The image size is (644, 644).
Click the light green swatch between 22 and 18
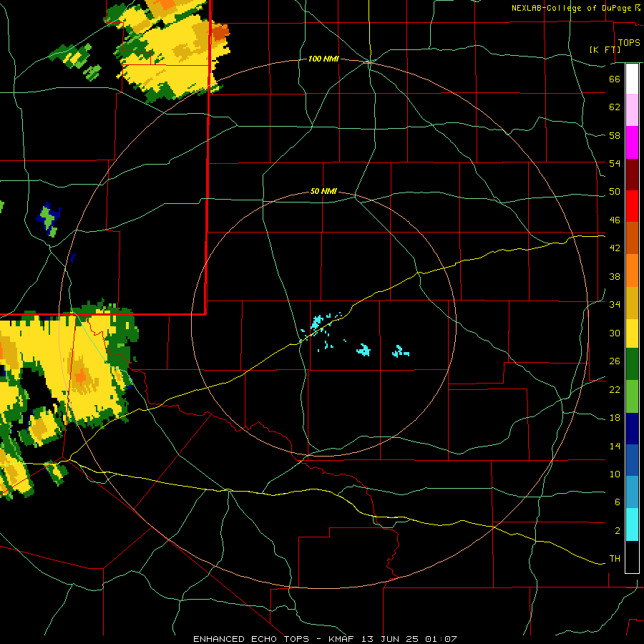pos(632,396)
